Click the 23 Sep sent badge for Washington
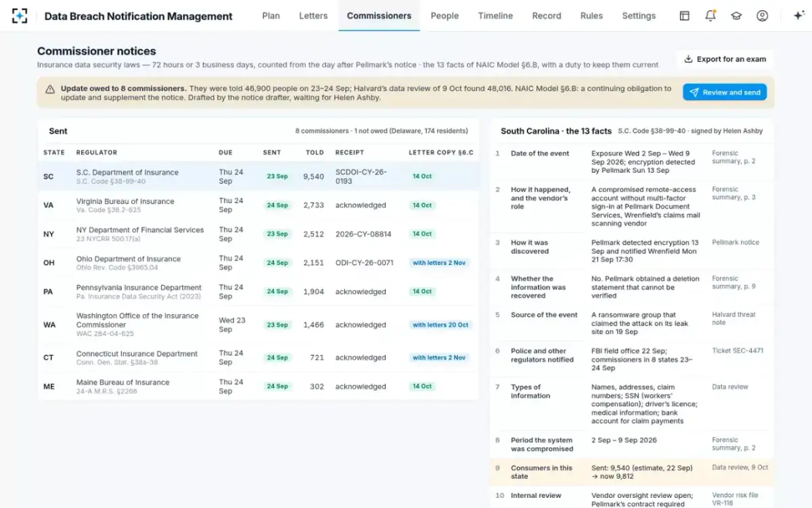 [x=277, y=325]
